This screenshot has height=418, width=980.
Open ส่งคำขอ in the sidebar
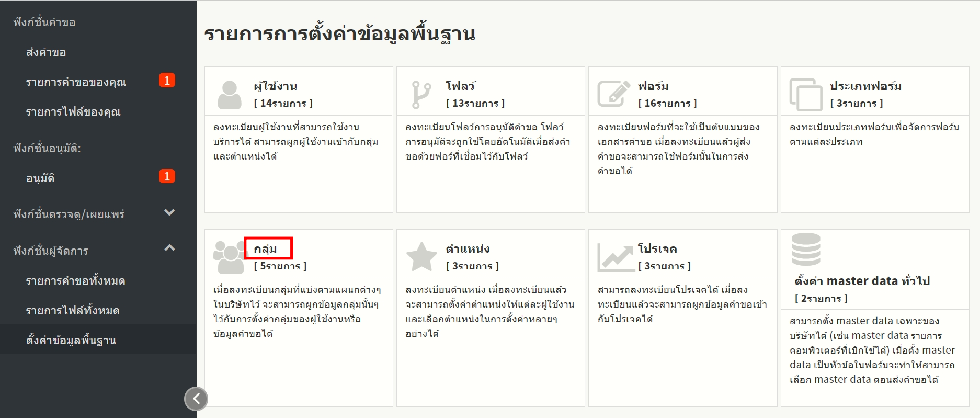tap(46, 52)
